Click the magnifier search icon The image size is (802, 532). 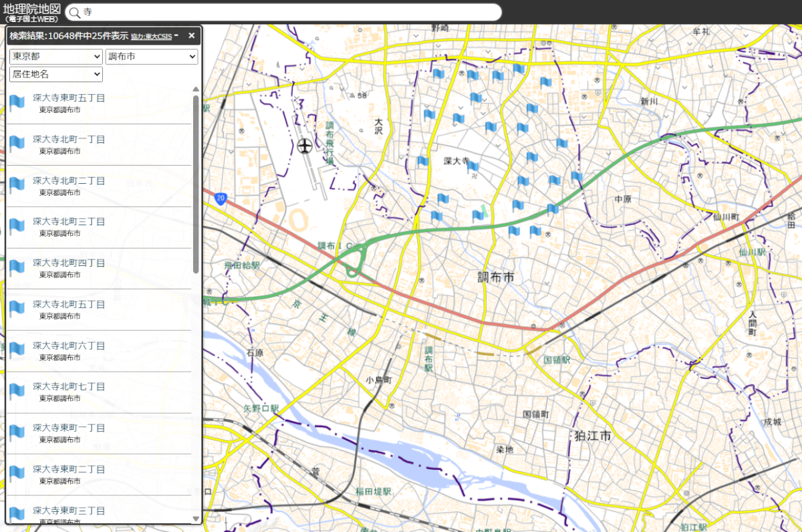tap(75, 13)
